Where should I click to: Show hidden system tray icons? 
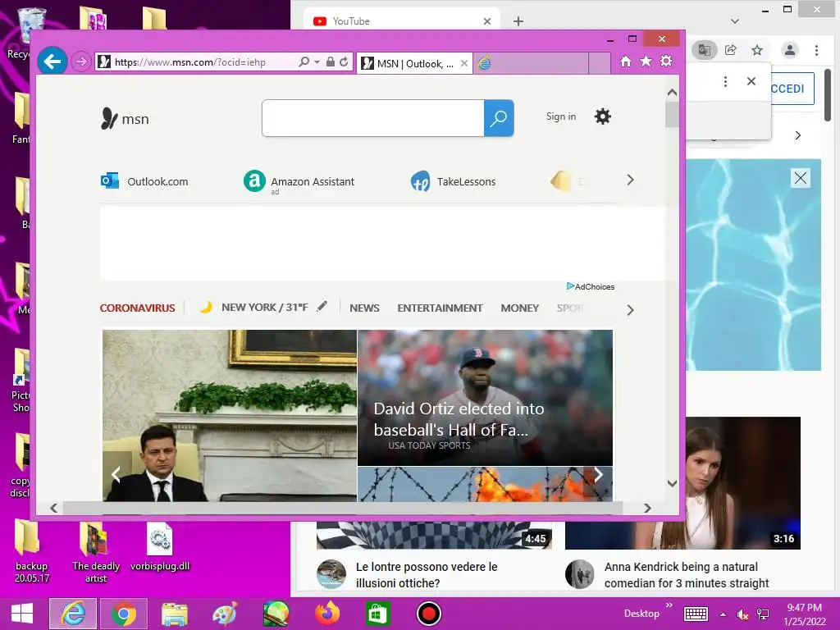tap(723, 614)
